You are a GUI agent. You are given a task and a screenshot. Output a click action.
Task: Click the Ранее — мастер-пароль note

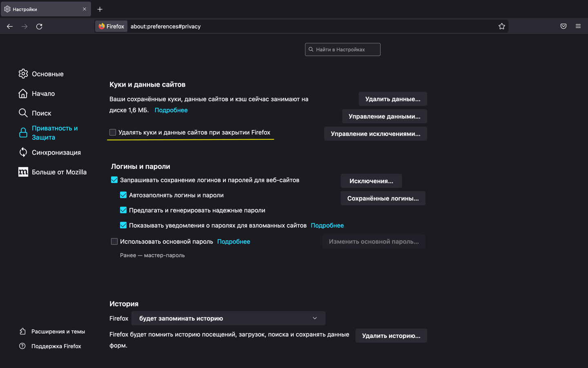tap(152, 255)
